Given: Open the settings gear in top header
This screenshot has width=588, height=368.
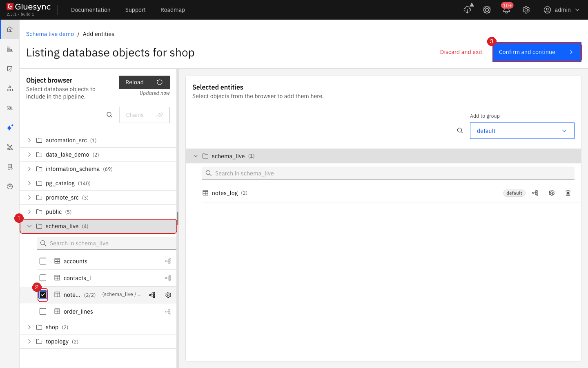Looking at the screenshot, I should pos(526,10).
